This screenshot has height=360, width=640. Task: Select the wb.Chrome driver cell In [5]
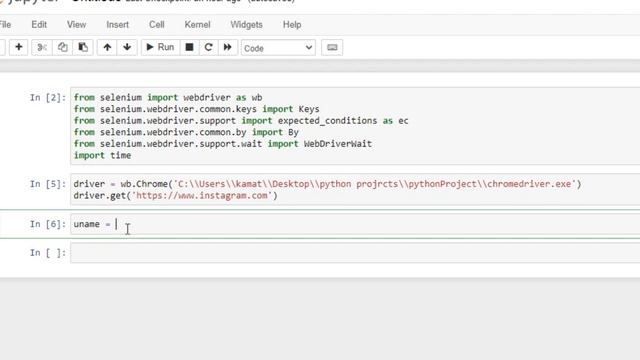(x=355, y=189)
